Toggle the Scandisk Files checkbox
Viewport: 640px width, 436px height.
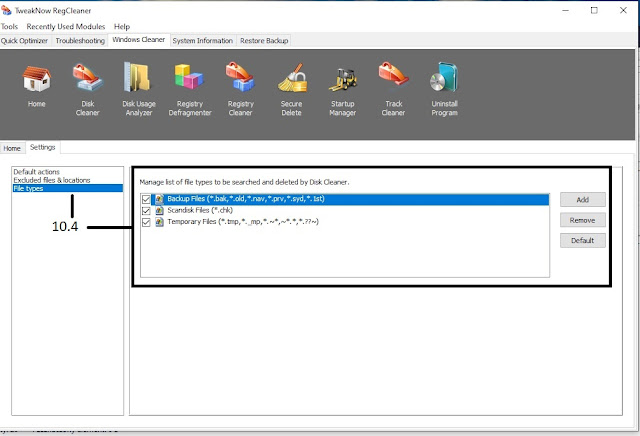click(x=146, y=211)
